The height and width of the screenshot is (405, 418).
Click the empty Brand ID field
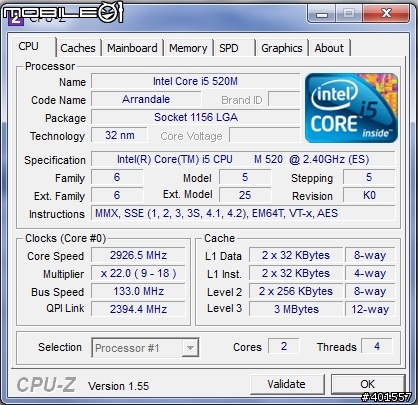click(x=284, y=99)
